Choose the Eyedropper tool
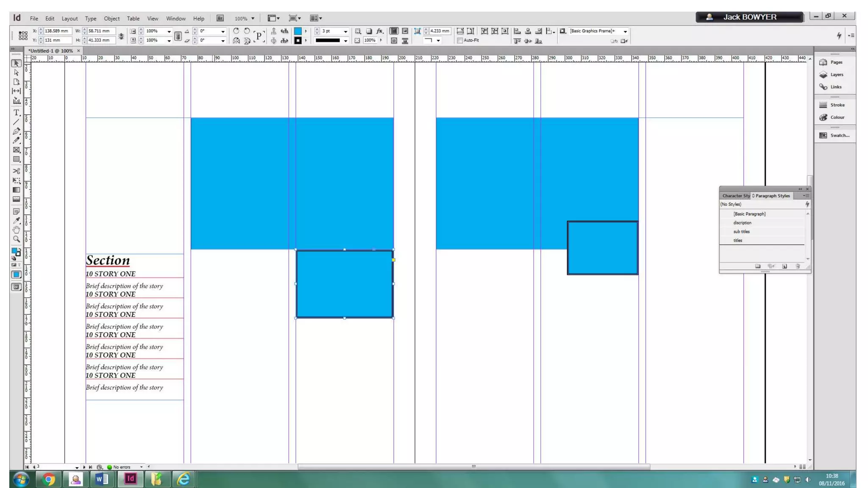This screenshot has height=488, width=868. coord(16,220)
